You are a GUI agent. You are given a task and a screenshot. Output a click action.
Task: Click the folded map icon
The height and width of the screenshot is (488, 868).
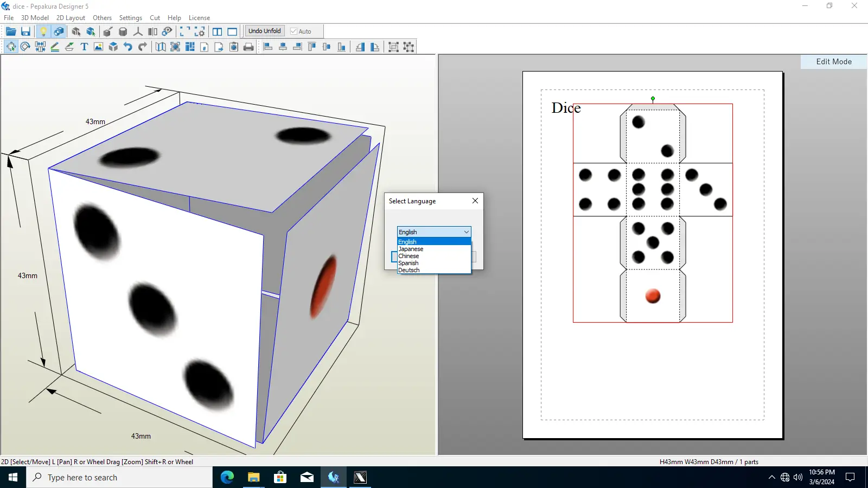(x=161, y=47)
